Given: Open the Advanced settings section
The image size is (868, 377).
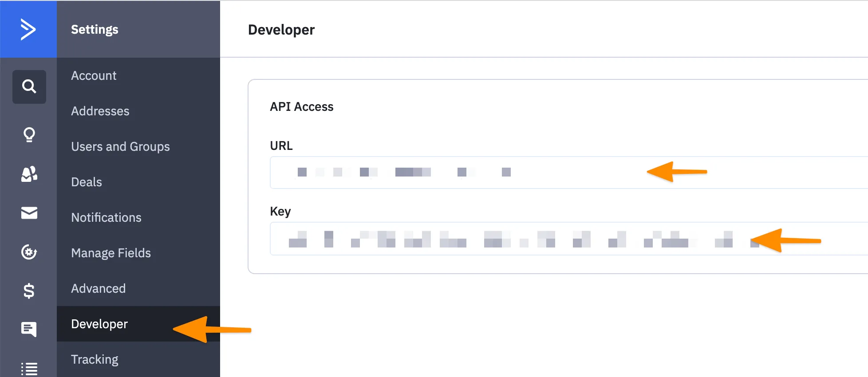Looking at the screenshot, I should coord(98,288).
